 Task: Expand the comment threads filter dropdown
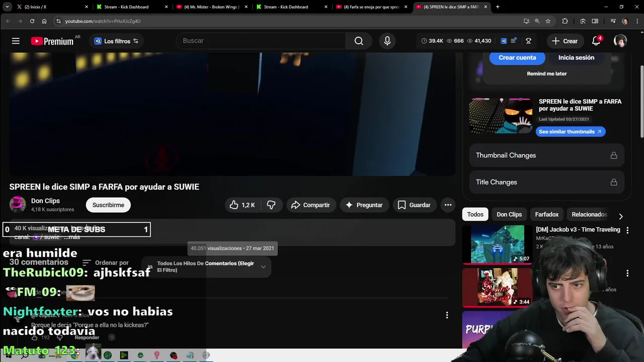click(x=207, y=267)
